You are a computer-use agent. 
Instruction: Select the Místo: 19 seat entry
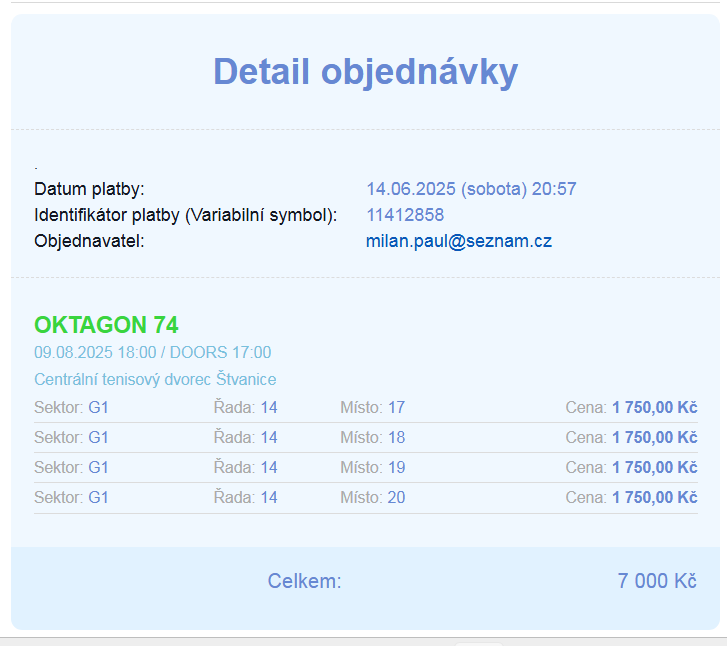372,467
